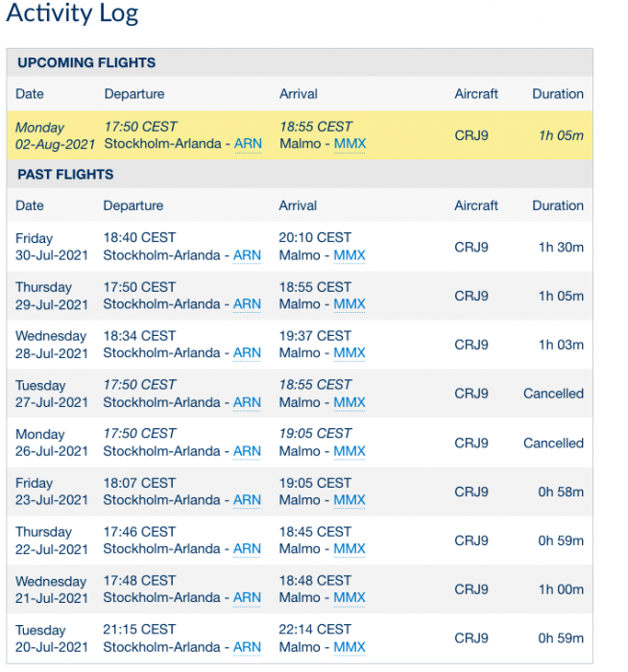Open MMX link on 30-Jul-2021 flight
The image size is (628, 672).
pyautogui.click(x=350, y=255)
